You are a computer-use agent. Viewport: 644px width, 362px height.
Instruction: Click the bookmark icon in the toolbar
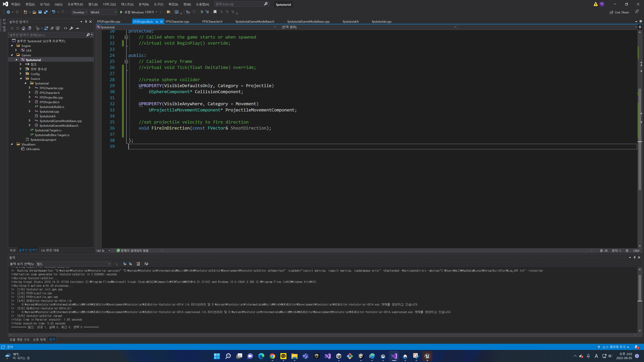pos(215,12)
